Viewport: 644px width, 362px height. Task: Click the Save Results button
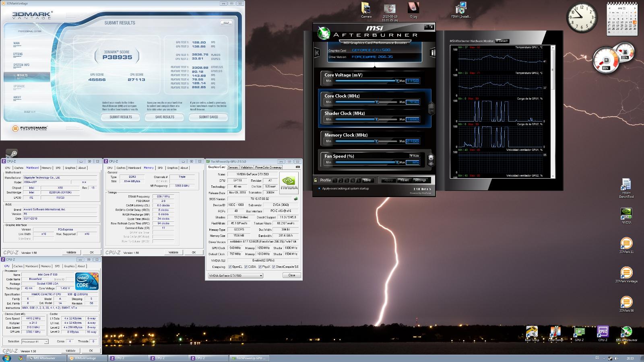click(x=165, y=117)
